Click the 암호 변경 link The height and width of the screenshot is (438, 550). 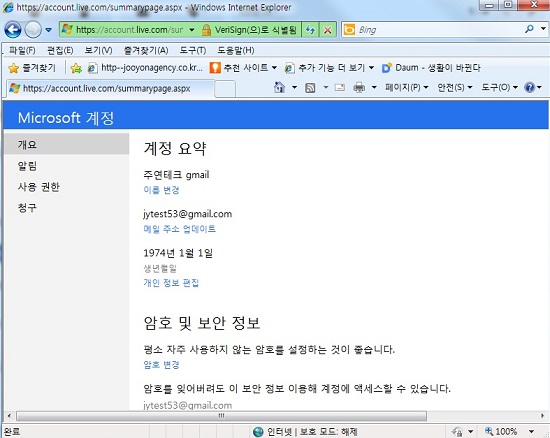(161, 365)
